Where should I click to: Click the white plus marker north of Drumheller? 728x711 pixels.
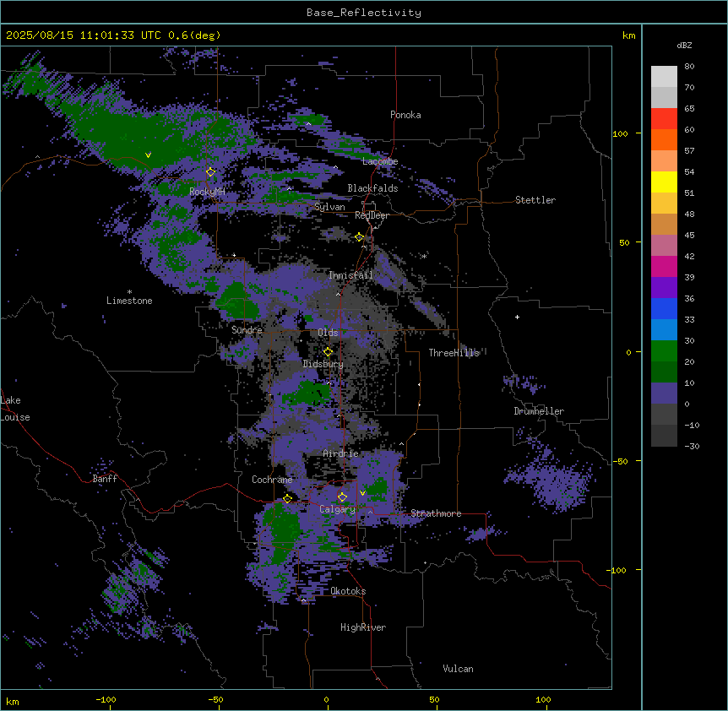pyautogui.click(x=517, y=317)
